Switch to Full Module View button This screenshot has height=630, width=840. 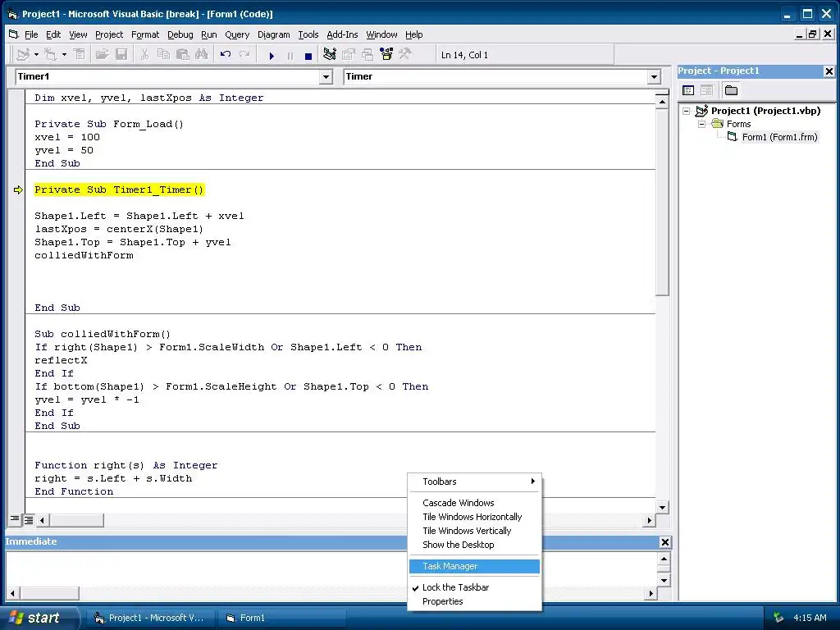coord(29,519)
